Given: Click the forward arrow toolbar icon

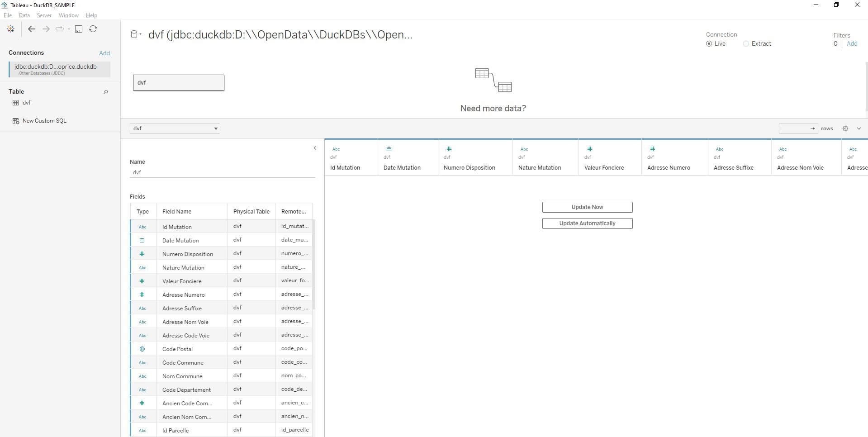Looking at the screenshot, I should (46, 29).
